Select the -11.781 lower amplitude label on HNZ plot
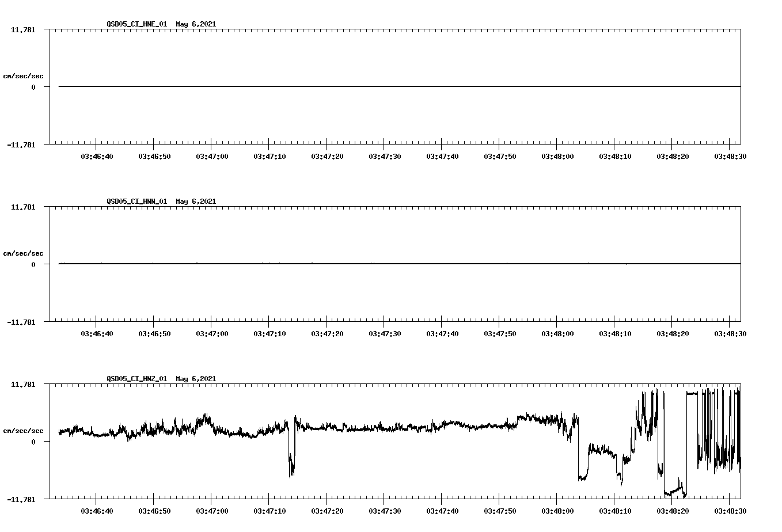Viewport: 782px width, 532px height. 22,499
